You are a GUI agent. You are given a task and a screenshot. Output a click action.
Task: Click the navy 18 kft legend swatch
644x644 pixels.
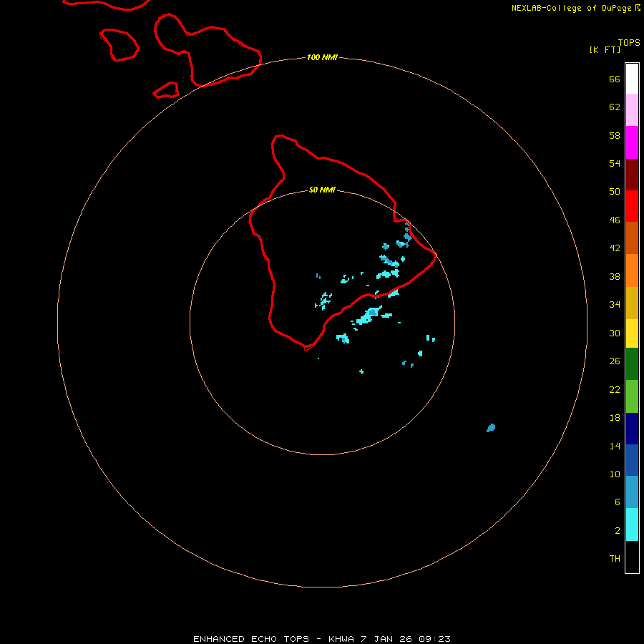click(632, 429)
